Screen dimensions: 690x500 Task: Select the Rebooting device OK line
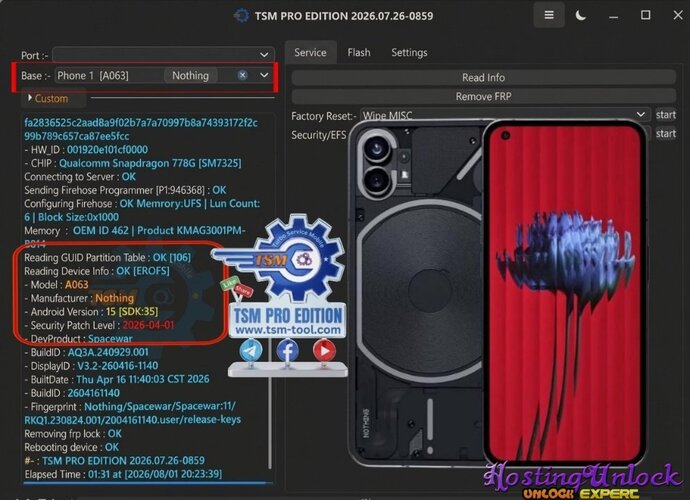(71, 447)
